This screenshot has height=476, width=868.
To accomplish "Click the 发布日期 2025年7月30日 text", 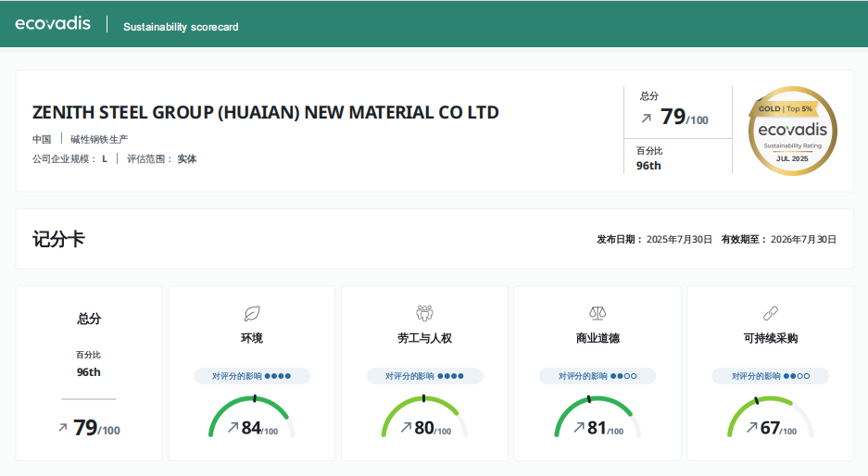I will (x=654, y=239).
